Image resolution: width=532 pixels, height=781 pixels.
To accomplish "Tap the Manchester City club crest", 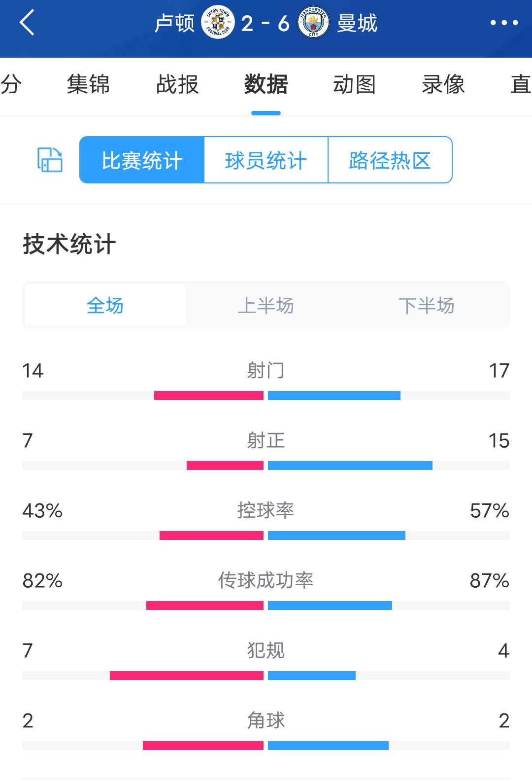I will click(x=313, y=23).
